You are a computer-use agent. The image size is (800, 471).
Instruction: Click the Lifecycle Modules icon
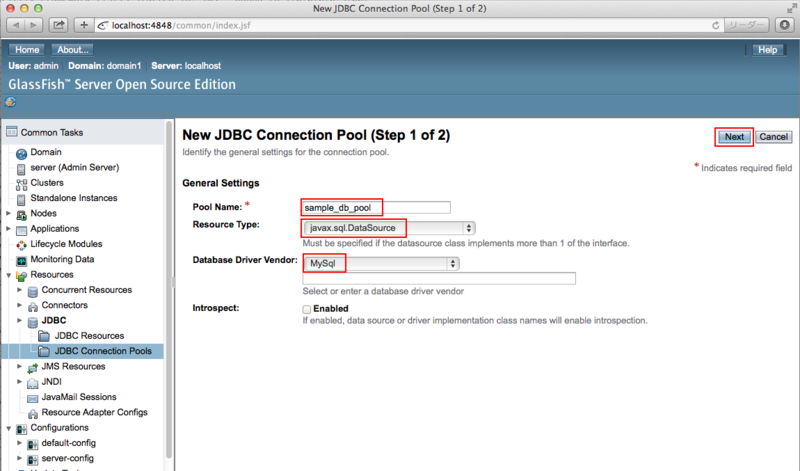tap(21, 245)
